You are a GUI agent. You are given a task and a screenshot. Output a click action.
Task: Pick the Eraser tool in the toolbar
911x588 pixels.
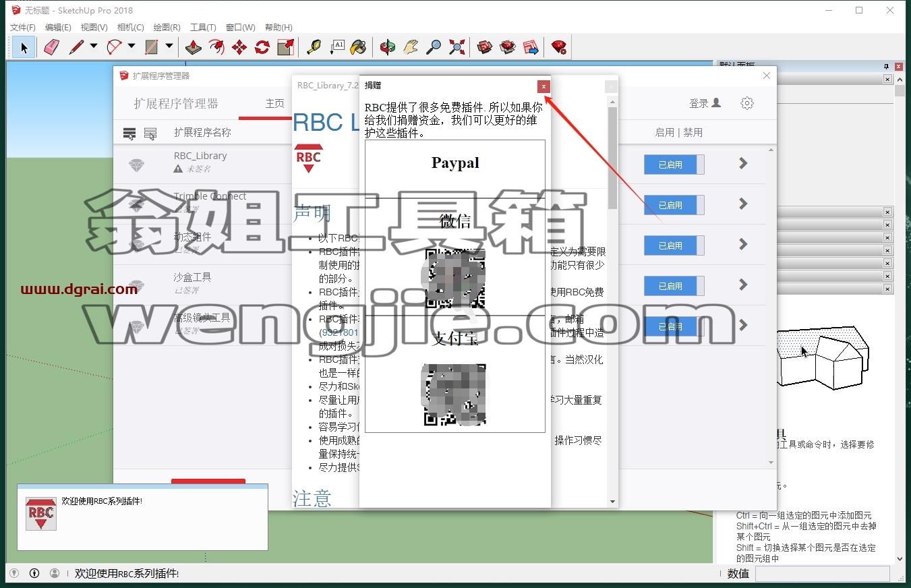click(x=51, y=47)
